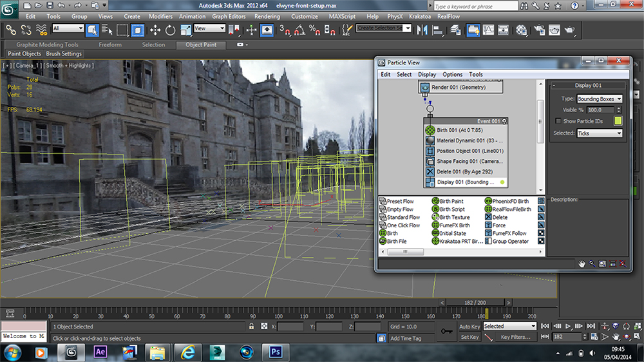The image size is (644, 362).
Task: Toggle the 3D Snaps button
Action: (x=285, y=30)
